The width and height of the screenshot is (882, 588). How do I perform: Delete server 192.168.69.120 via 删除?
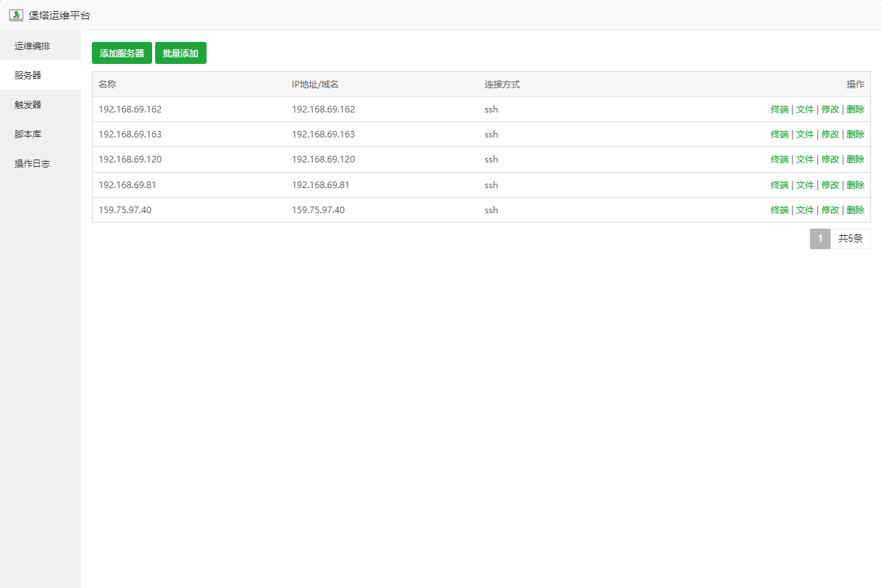point(855,159)
